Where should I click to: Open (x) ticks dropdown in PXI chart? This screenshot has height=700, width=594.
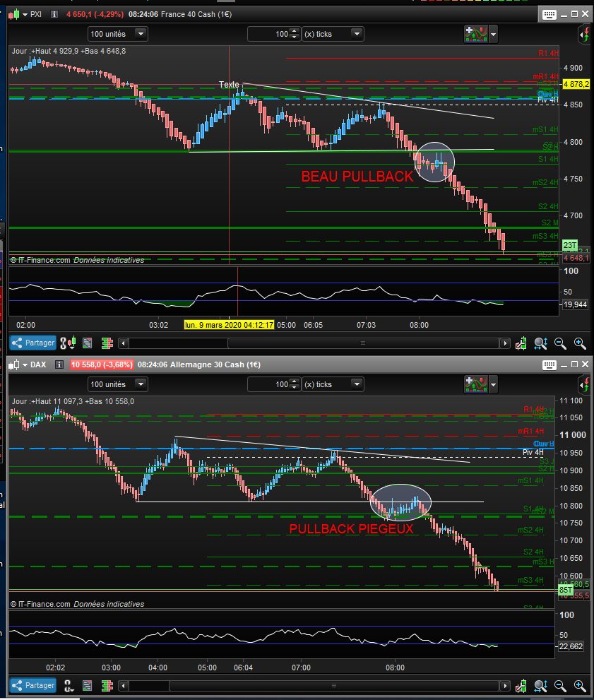(333, 34)
